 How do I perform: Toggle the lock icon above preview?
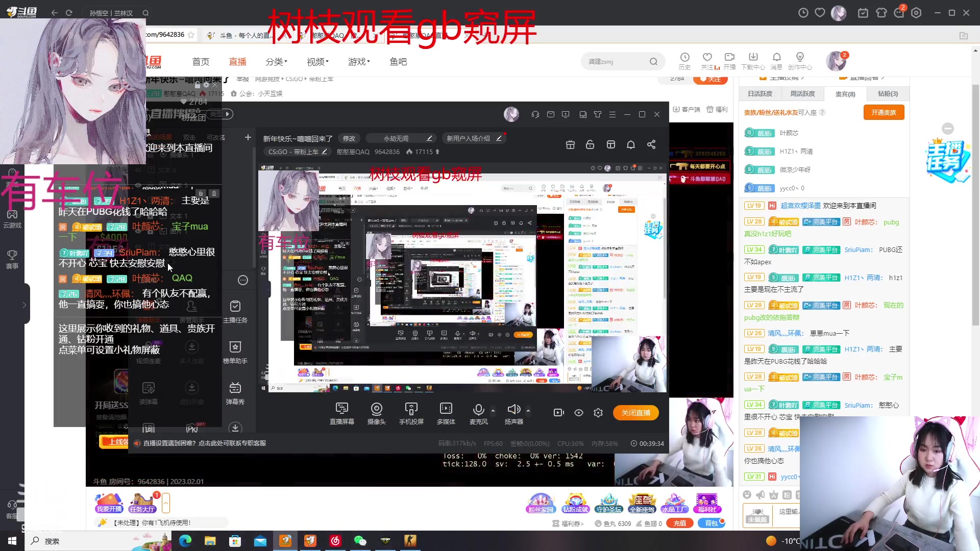[x=590, y=145]
